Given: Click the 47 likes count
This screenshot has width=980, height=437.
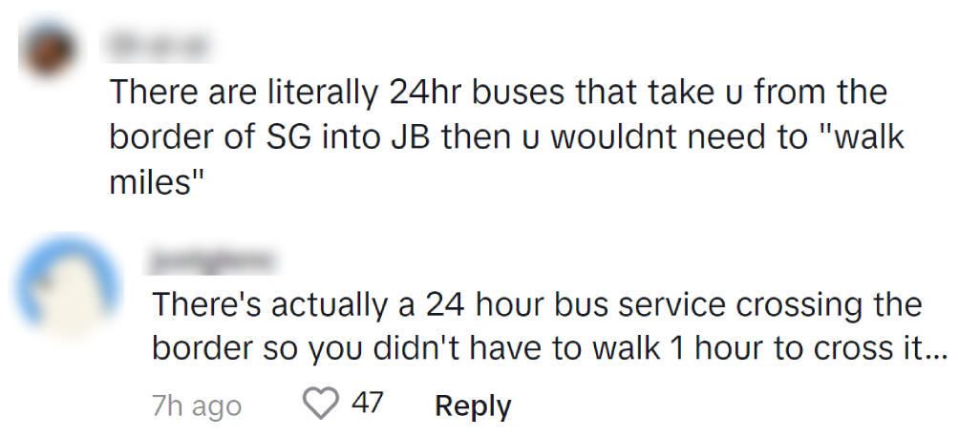Looking at the screenshot, I should tap(368, 404).
